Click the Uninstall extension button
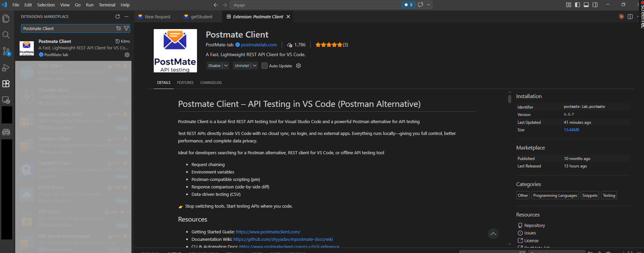The image size is (644, 253). click(x=242, y=66)
